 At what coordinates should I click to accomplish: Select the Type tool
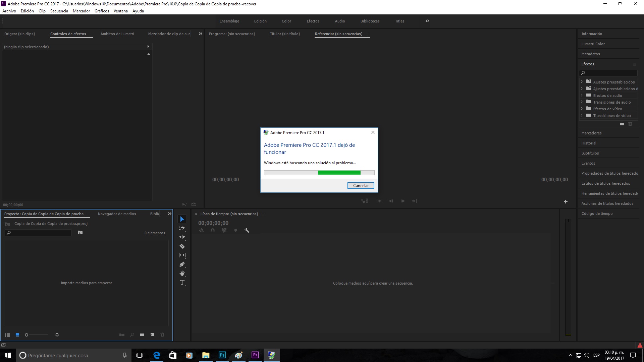click(x=182, y=283)
